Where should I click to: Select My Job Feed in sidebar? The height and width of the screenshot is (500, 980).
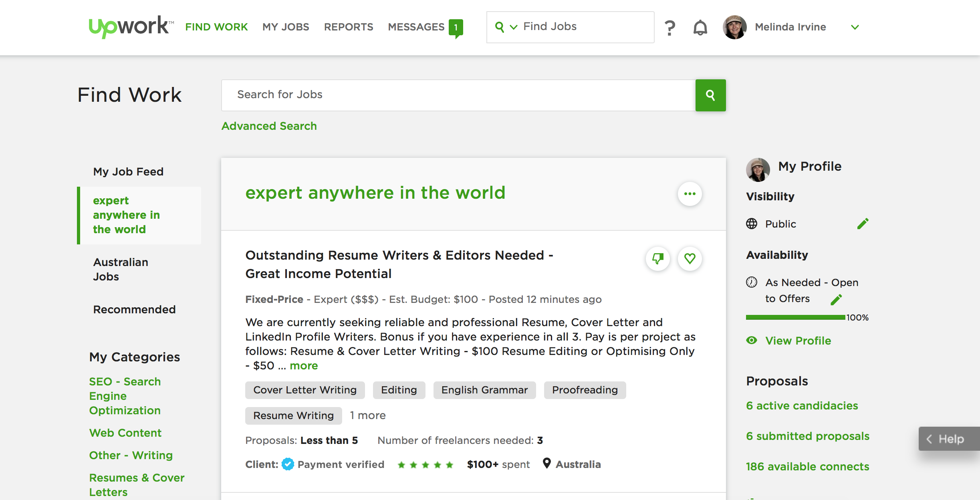click(x=128, y=171)
